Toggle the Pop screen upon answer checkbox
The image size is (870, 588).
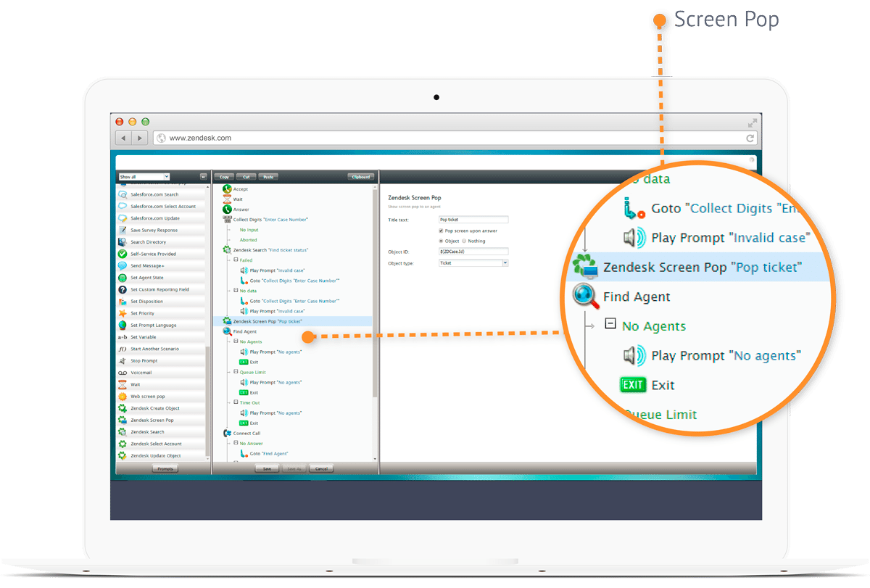tap(442, 231)
